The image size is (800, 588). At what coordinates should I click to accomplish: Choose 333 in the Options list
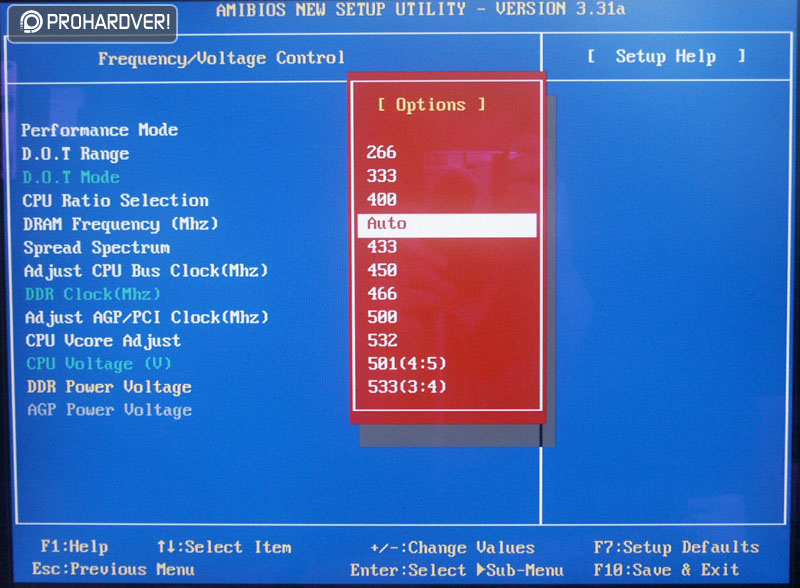[382, 176]
